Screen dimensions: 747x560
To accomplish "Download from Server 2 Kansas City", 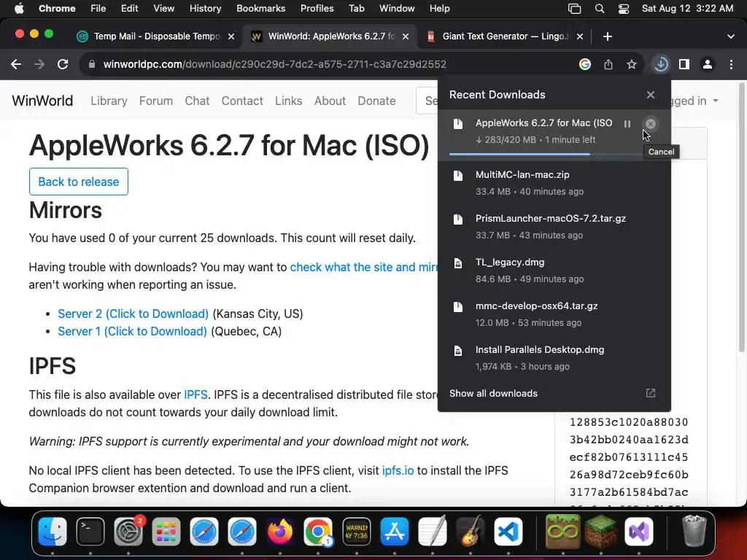I will click(133, 314).
